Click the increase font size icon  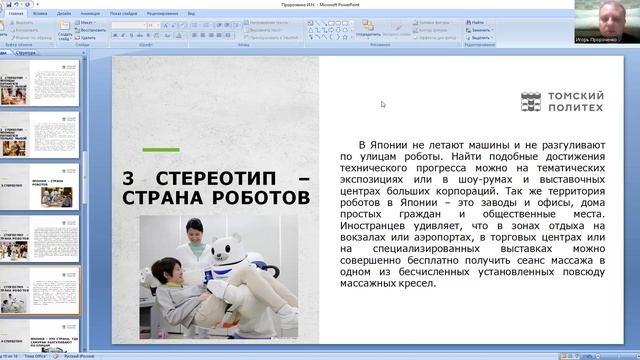(x=166, y=25)
